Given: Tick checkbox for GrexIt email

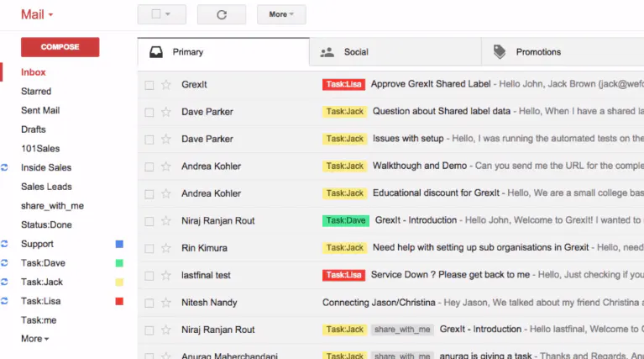Looking at the screenshot, I should pyautogui.click(x=149, y=85).
